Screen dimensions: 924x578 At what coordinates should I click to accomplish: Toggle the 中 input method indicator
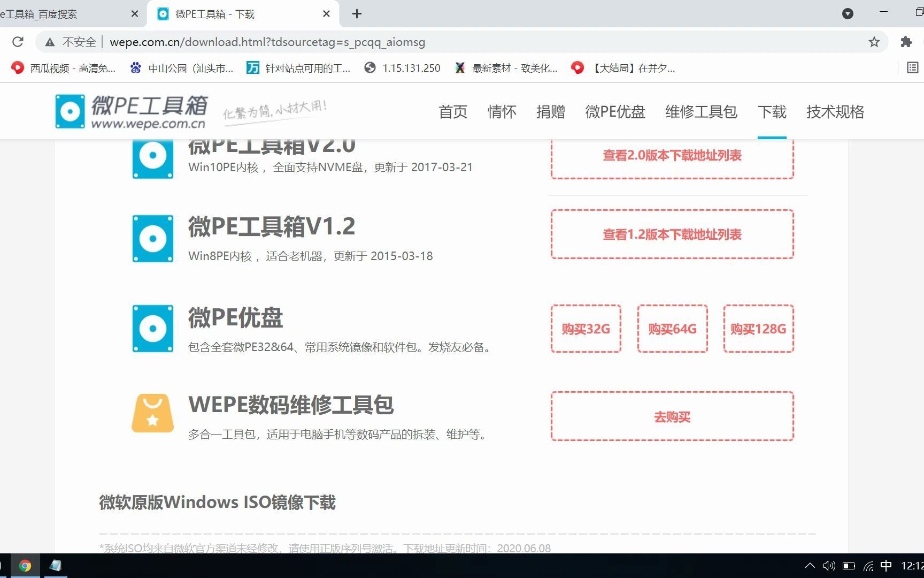tap(886, 566)
